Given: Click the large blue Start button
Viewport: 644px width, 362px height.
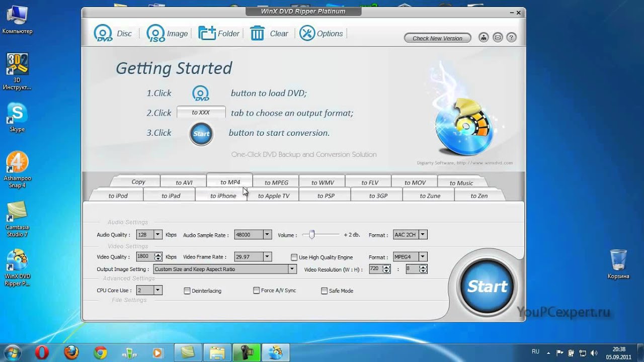Looking at the screenshot, I should pos(487,287).
